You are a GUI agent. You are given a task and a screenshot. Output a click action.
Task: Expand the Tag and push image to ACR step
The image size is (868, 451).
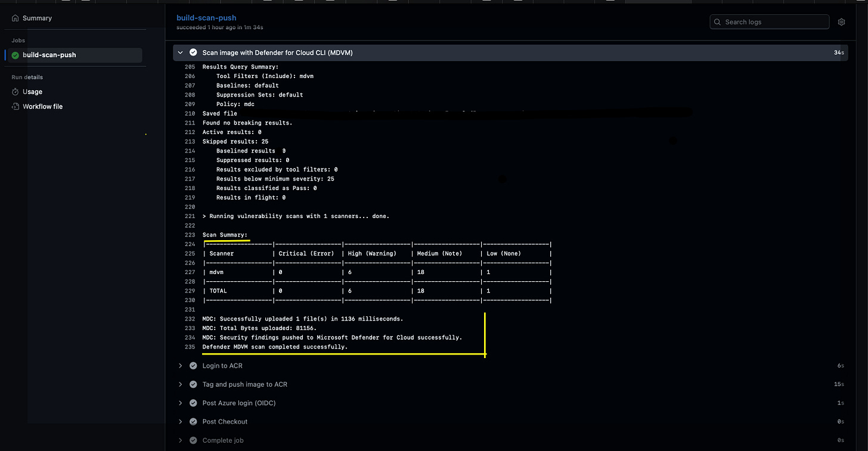tap(180, 384)
